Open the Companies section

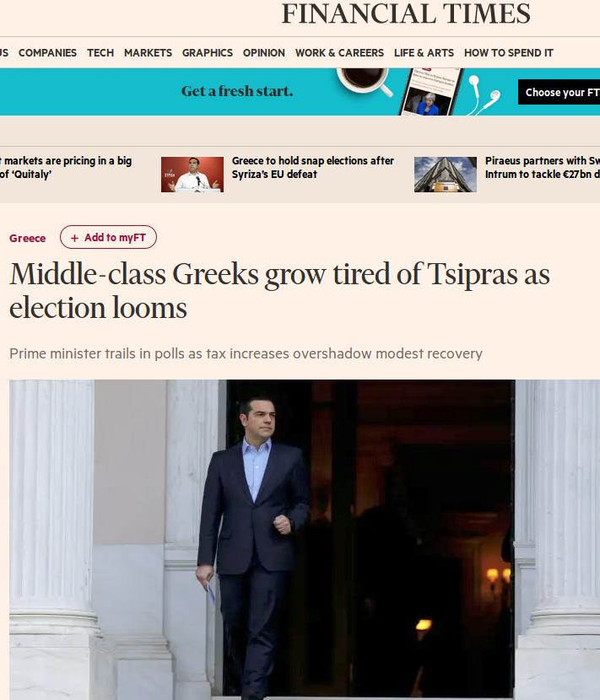47,52
